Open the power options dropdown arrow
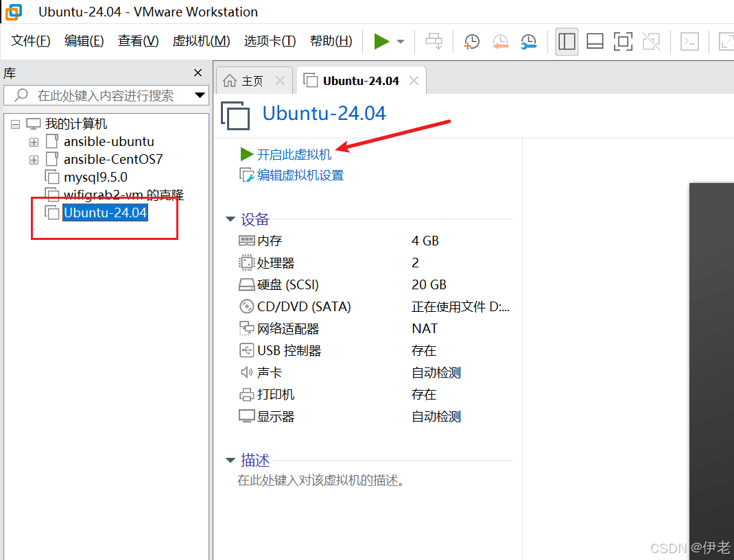Screen dimensions: 734x560 (x=401, y=42)
